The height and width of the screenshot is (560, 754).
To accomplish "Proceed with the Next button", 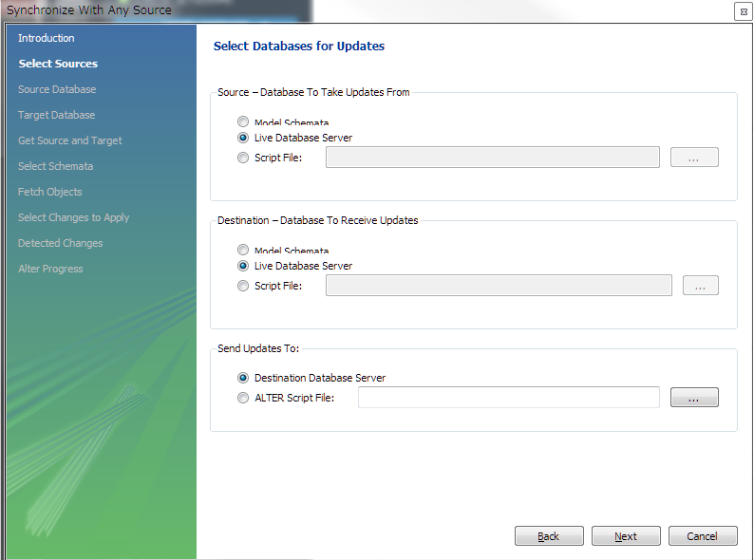I will click(x=626, y=536).
